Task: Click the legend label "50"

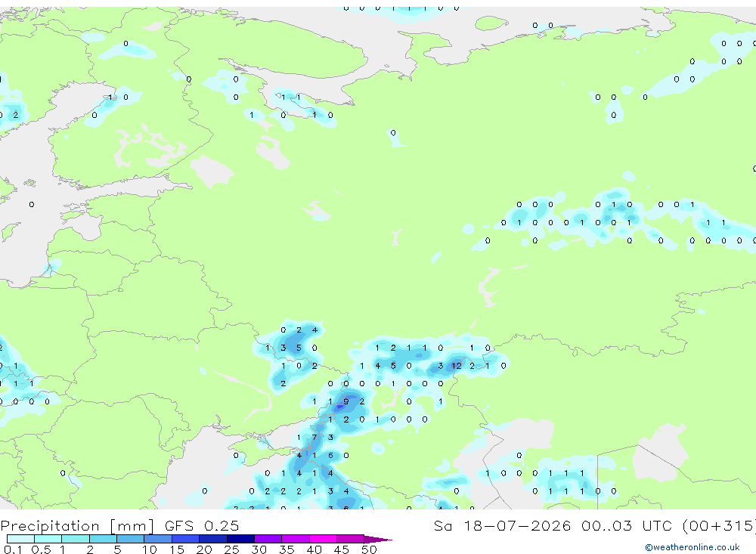Action: point(369,549)
